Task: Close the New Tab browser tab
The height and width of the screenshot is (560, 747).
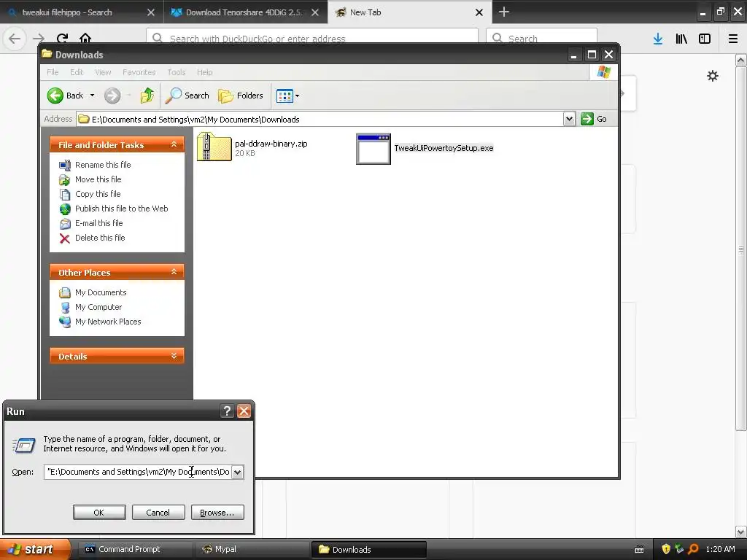Action: 479,12
